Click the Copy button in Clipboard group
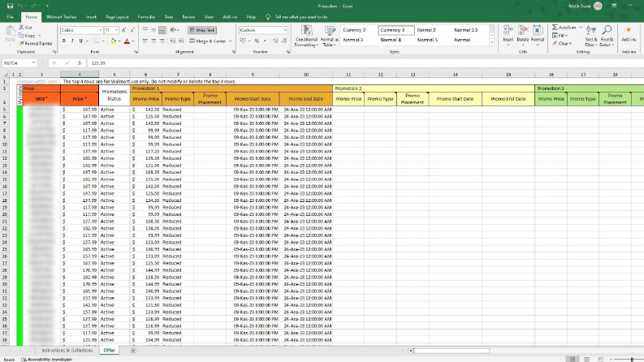This screenshot has height=362, width=644. point(27,35)
